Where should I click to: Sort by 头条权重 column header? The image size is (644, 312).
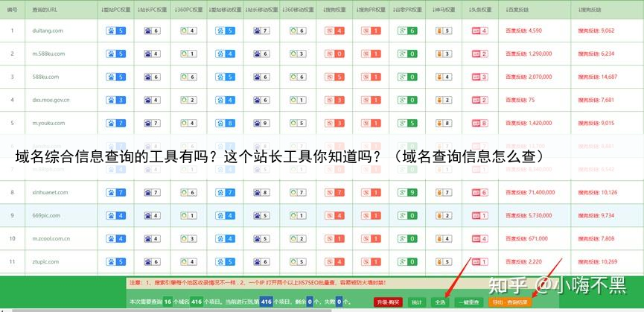click(x=479, y=10)
